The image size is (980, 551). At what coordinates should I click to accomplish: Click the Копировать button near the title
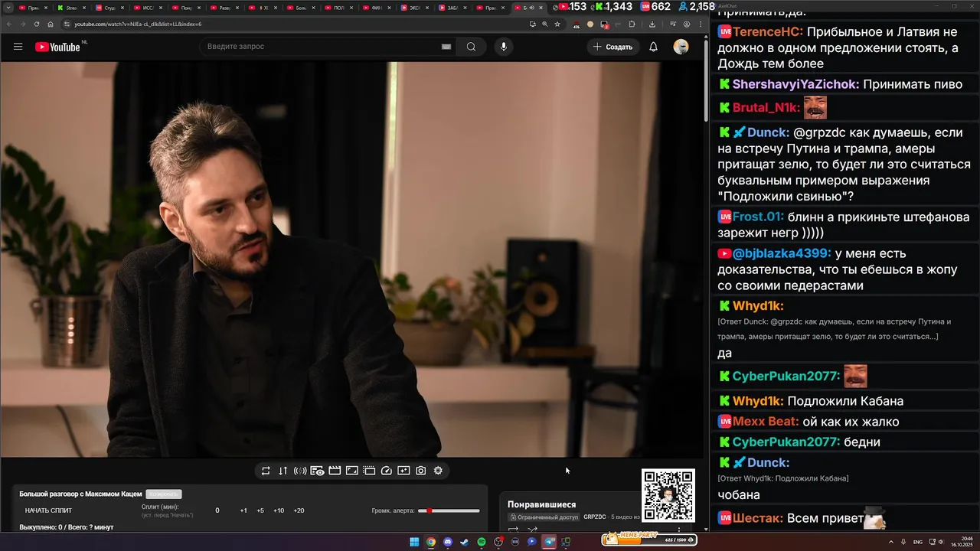click(164, 494)
